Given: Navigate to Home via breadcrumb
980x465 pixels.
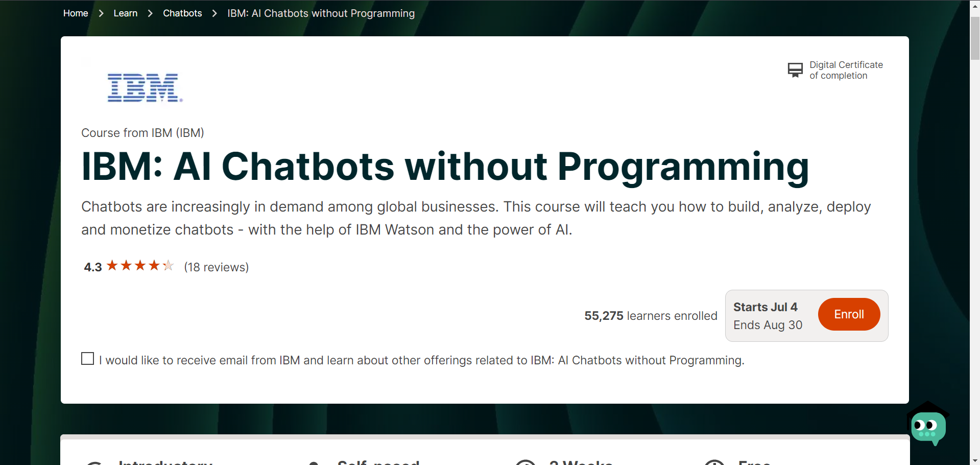Looking at the screenshot, I should coord(75,13).
